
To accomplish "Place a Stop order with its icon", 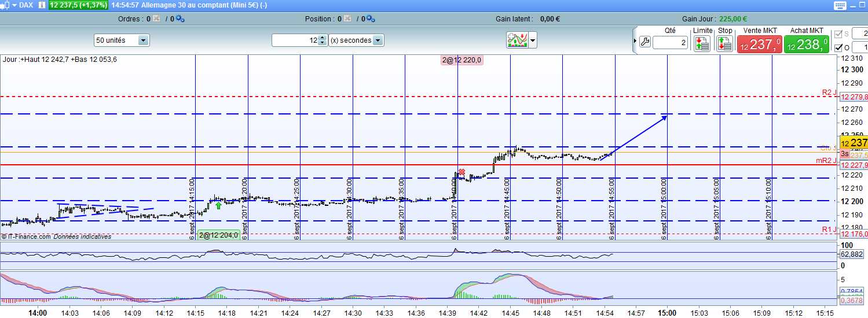I will tap(724, 43).
